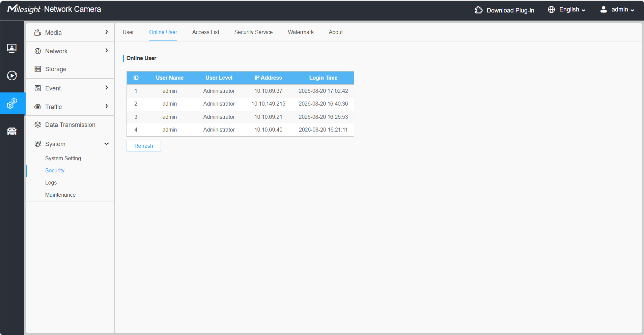This screenshot has height=335, width=644.
Task: Select the Settings gears icon
Action: tap(12, 103)
